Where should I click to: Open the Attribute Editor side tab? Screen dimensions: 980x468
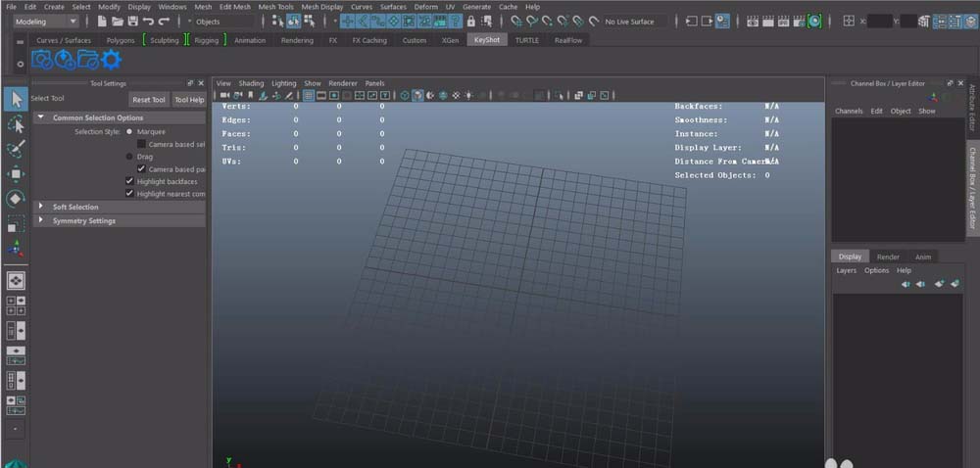point(972,108)
